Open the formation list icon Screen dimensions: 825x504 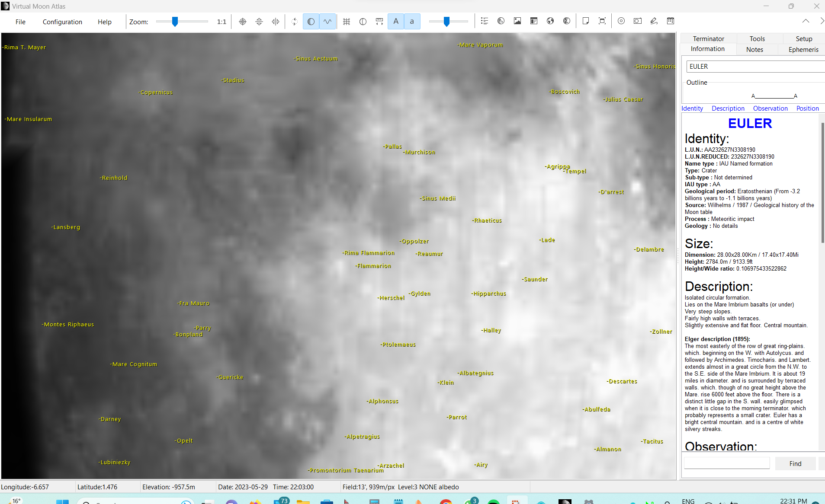click(x=485, y=21)
